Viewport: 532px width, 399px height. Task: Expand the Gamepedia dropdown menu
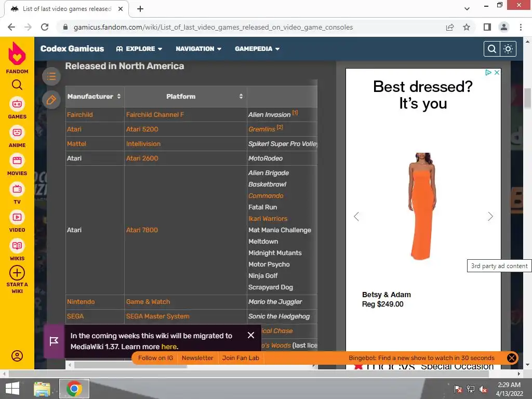(x=257, y=49)
